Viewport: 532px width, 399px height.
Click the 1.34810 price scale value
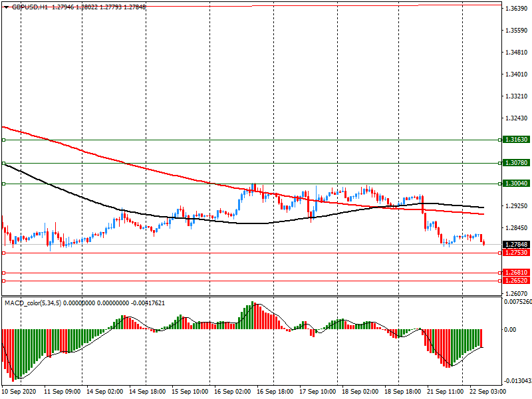point(517,53)
